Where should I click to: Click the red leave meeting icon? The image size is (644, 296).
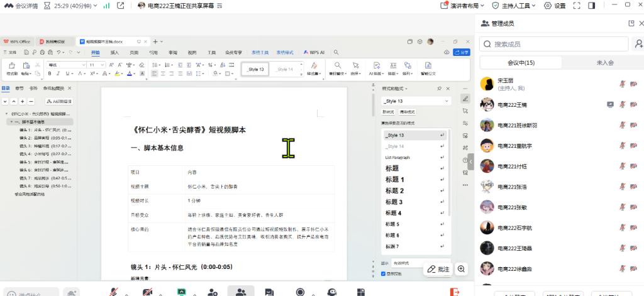[x=454, y=292]
